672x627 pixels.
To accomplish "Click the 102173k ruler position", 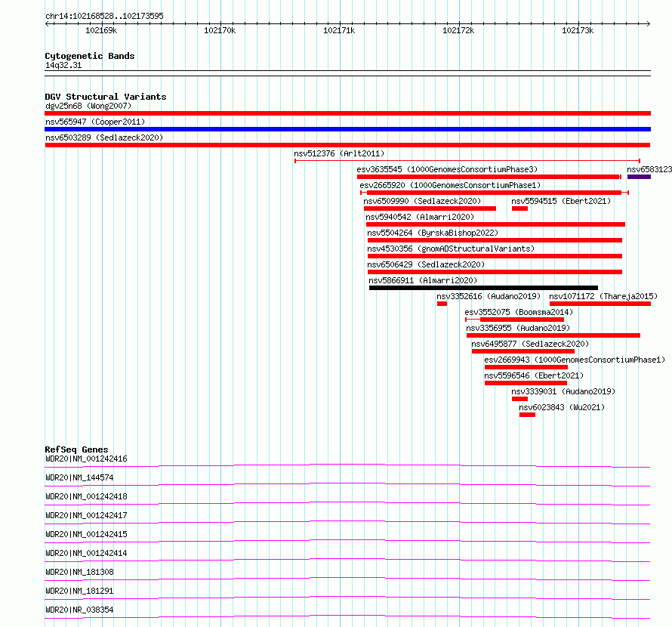I will 578,30.
